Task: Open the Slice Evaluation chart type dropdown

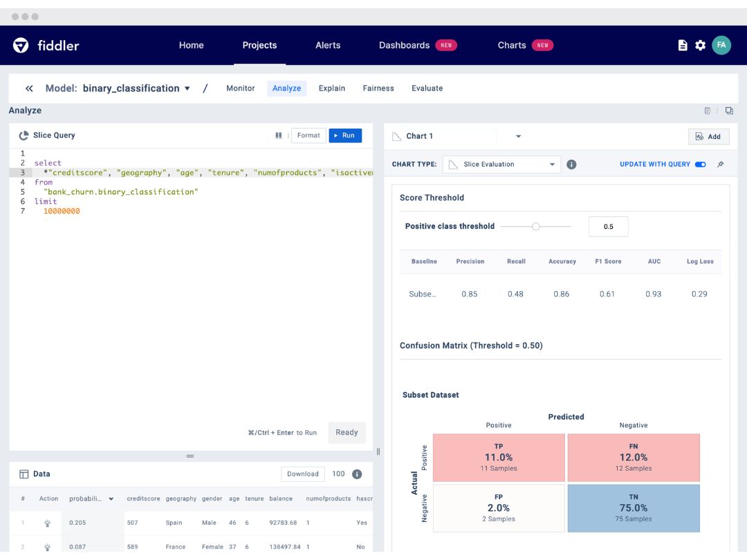Action: click(x=501, y=165)
